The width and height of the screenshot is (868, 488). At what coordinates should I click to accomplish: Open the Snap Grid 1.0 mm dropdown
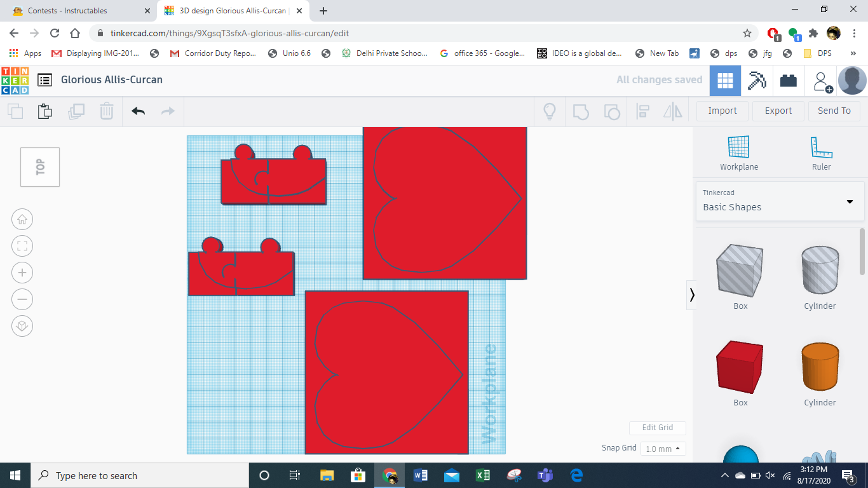(663, 449)
